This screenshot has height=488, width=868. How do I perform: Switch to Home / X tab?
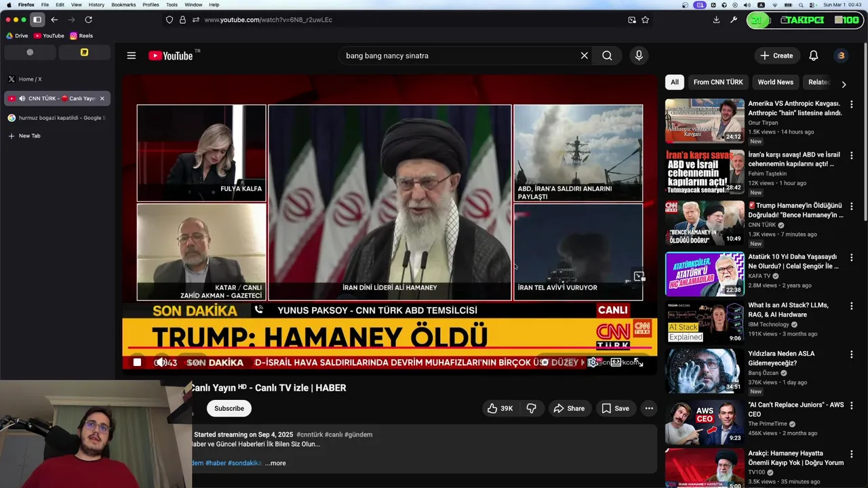coord(57,79)
